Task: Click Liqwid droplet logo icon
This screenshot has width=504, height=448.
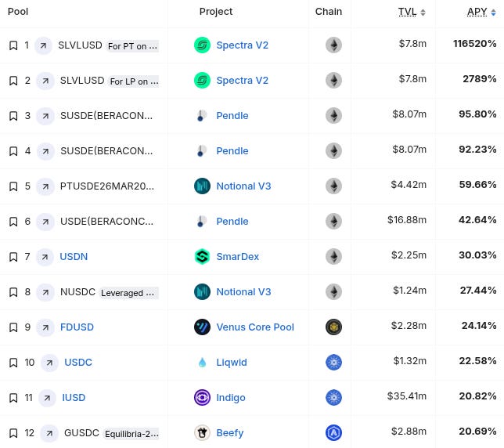Action: pos(202,363)
